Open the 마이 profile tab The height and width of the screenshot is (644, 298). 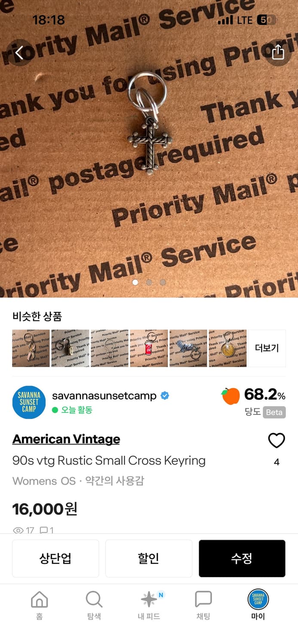[258, 605]
